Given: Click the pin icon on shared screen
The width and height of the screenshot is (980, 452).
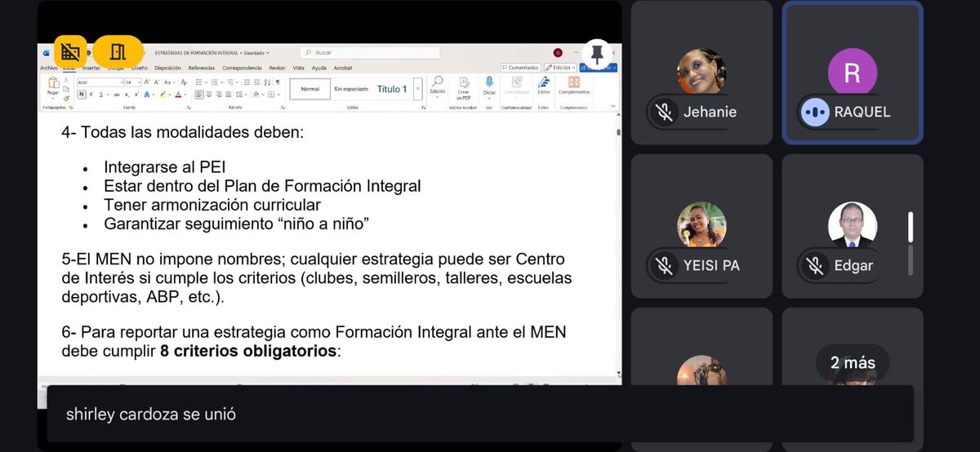Looking at the screenshot, I should pos(597,54).
